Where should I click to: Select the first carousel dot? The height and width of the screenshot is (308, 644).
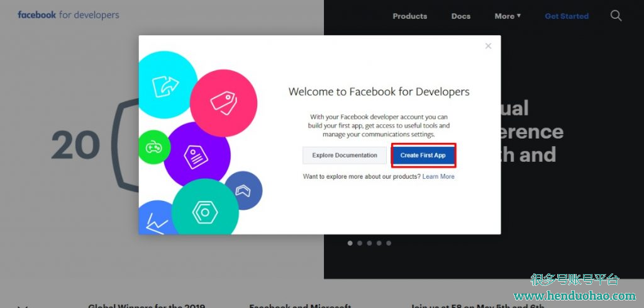tap(350, 243)
